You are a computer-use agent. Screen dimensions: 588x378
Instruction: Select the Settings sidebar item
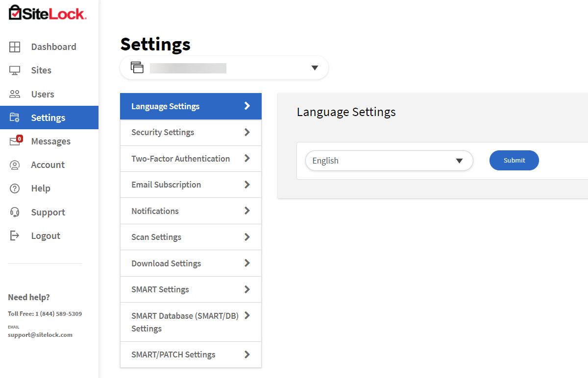tap(49, 118)
